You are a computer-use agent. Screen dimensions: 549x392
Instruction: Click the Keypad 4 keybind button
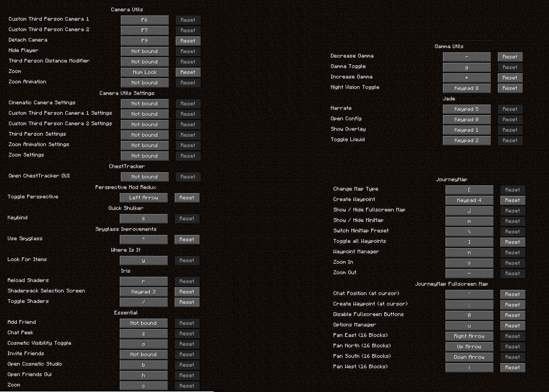point(469,200)
